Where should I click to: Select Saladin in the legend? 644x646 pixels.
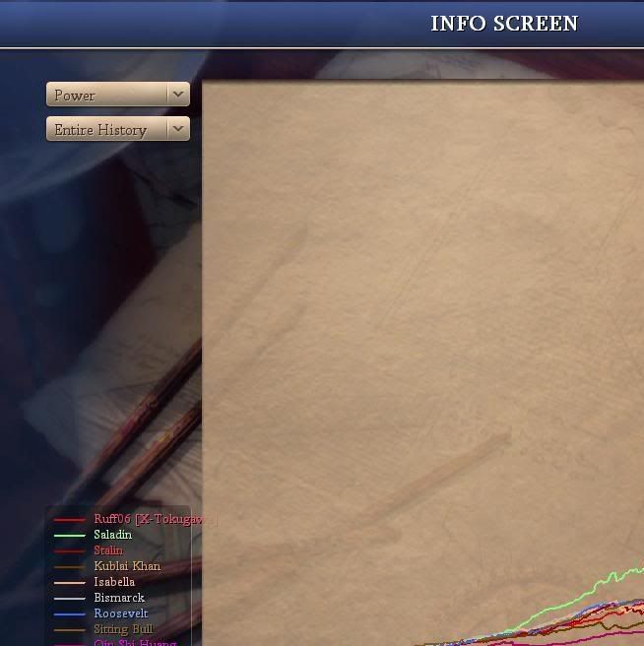(113, 535)
